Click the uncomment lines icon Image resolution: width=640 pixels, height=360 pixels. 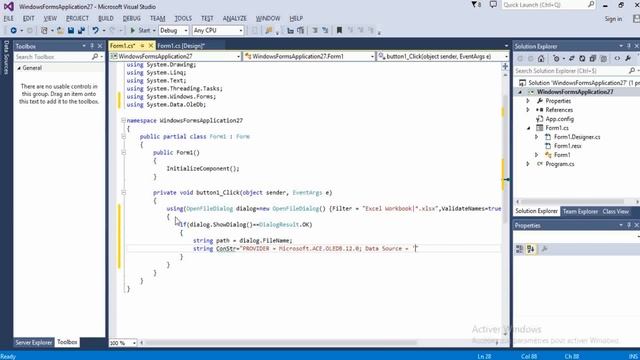click(325, 31)
